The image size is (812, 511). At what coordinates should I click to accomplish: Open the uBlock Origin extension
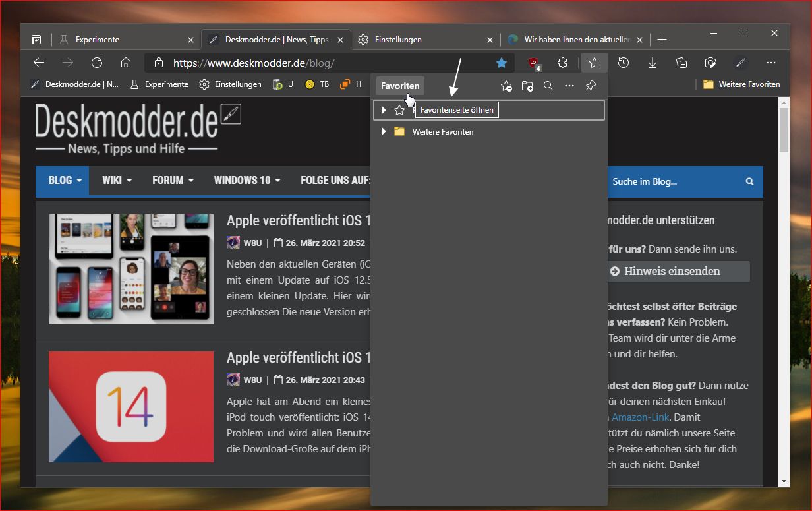534,63
